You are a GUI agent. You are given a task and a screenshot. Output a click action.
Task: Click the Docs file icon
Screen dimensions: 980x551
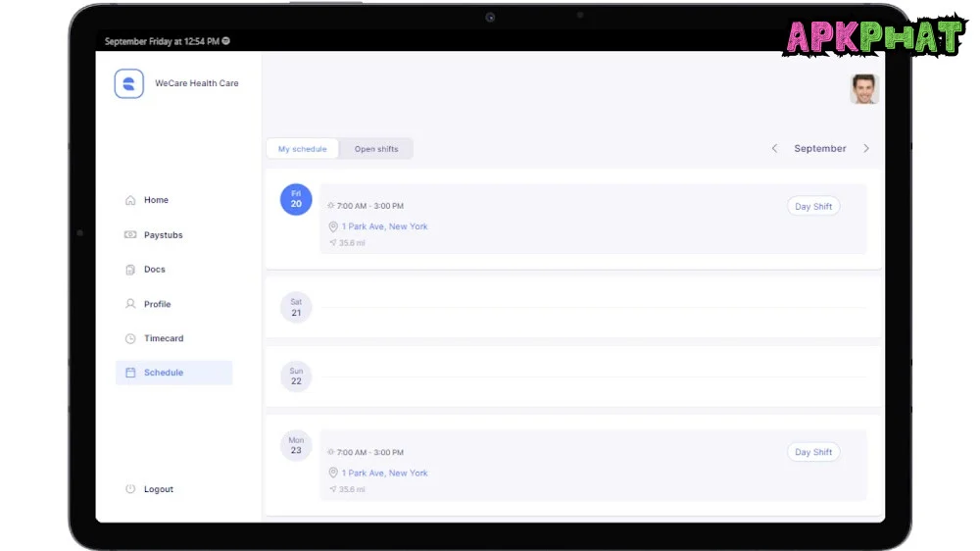coord(130,270)
